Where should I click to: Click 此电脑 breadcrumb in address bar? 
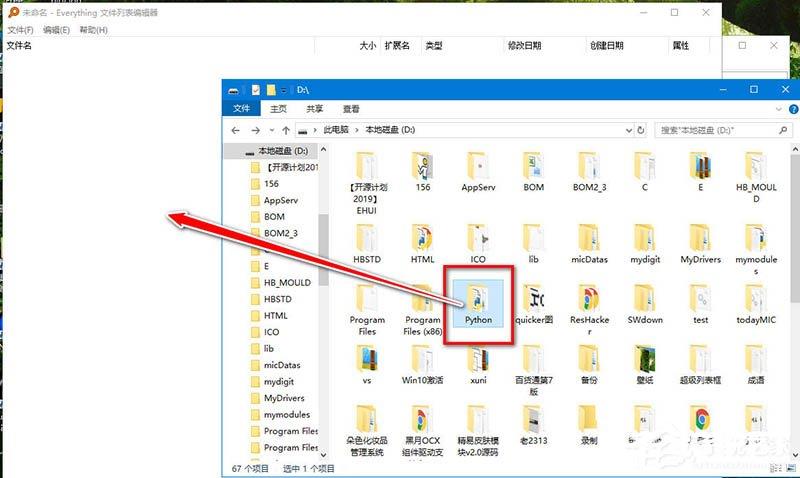point(336,130)
